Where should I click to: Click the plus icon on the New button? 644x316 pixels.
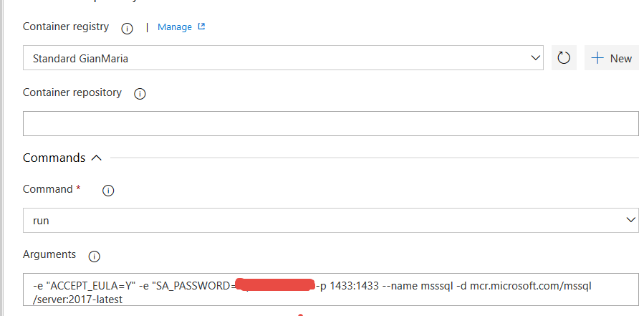coord(597,58)
